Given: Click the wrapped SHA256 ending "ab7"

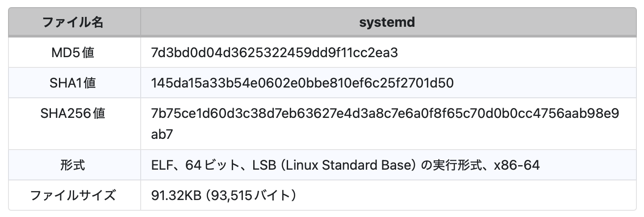Looking at the screenshot, I should tap(162, 134).
